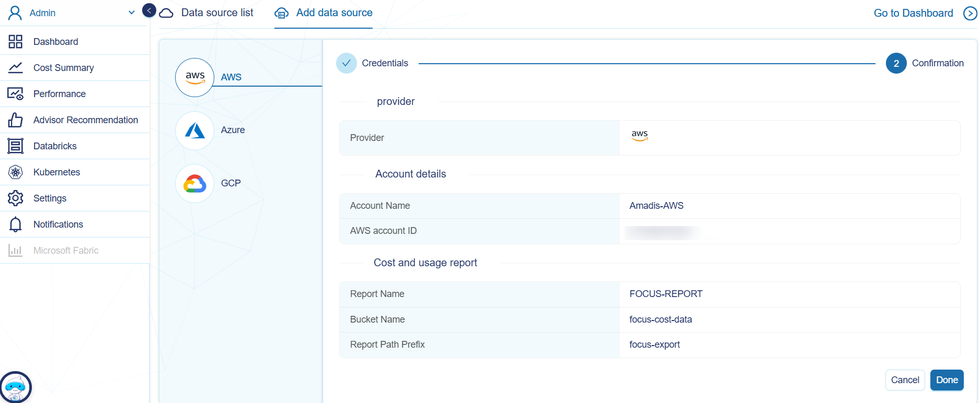Click the Go to Dashboard link
Image resolution: width=980 pixels, height=403 pixels.
pos(913,14)
